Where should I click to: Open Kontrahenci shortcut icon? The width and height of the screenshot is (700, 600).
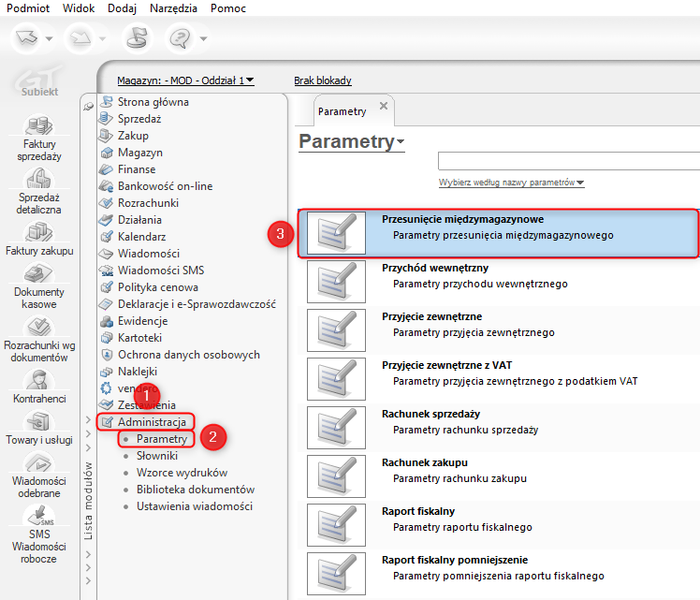[39, 380]
